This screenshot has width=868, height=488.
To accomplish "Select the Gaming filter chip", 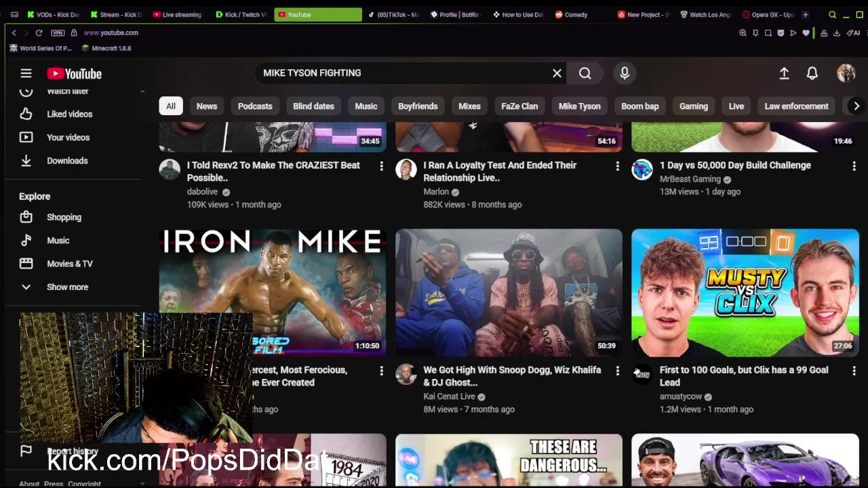I will (x=694, y=106).
